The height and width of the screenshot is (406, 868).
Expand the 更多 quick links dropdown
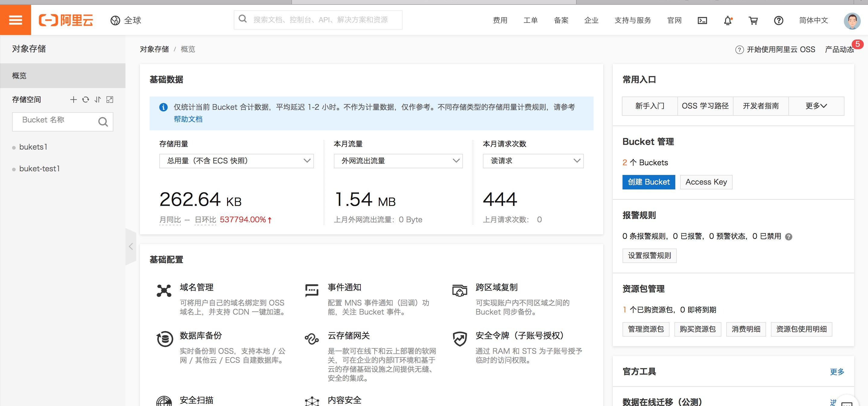click(x=816, y=106)
